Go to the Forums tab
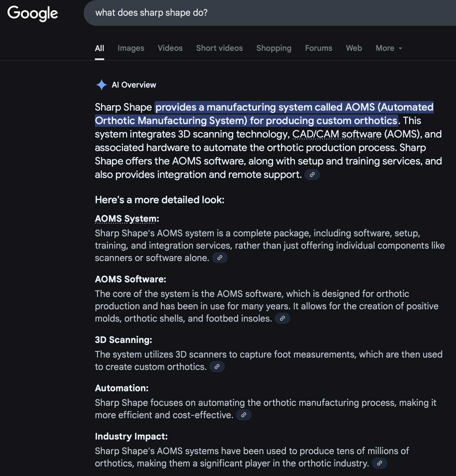The height and width of the screenshot is (476, 456). coord(319,48)
